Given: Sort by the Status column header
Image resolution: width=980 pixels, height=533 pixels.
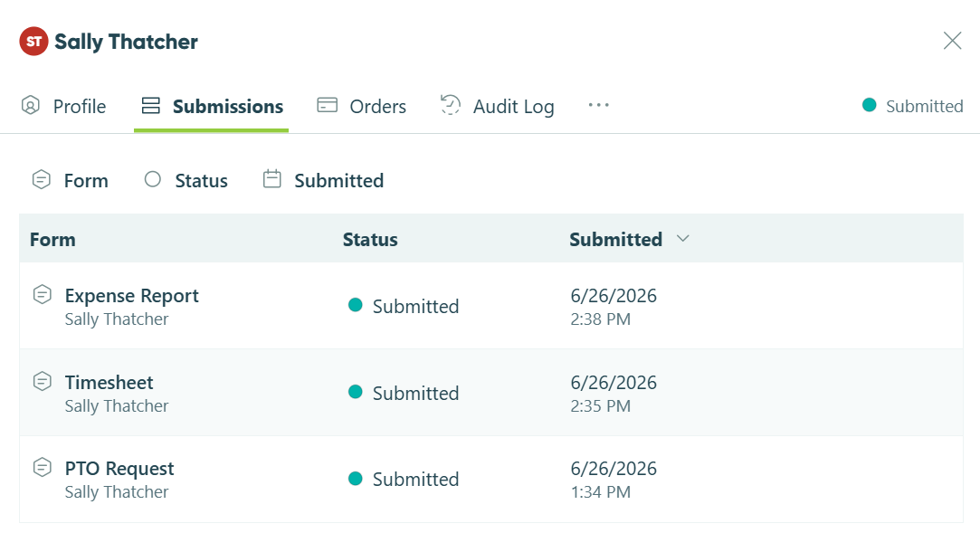Looking at the screenshot, I should click(x=370, y=239).
